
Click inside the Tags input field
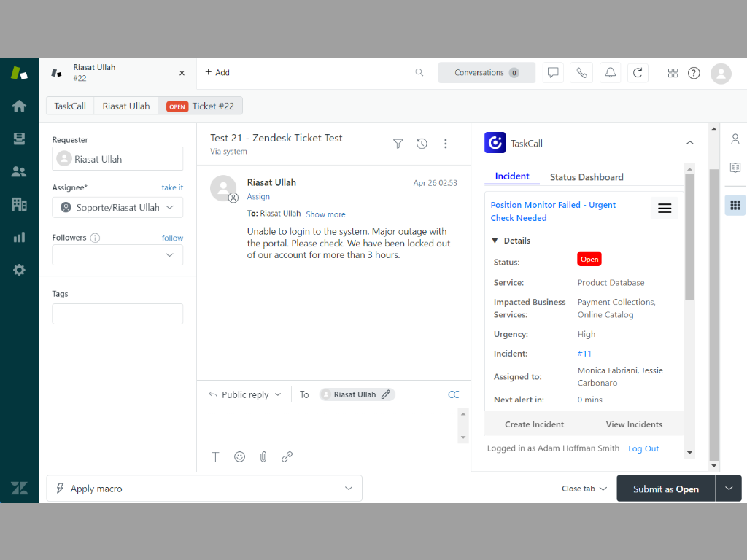(x=117, y=314)
